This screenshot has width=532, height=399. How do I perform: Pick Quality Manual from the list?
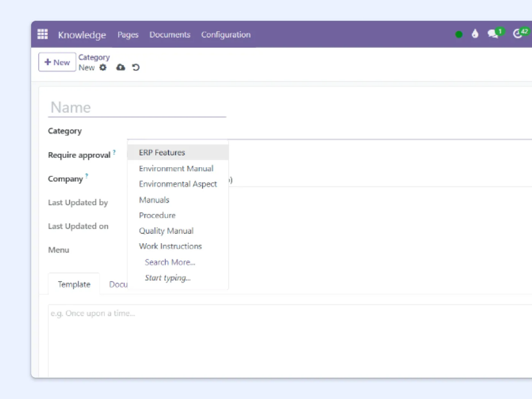166,231
